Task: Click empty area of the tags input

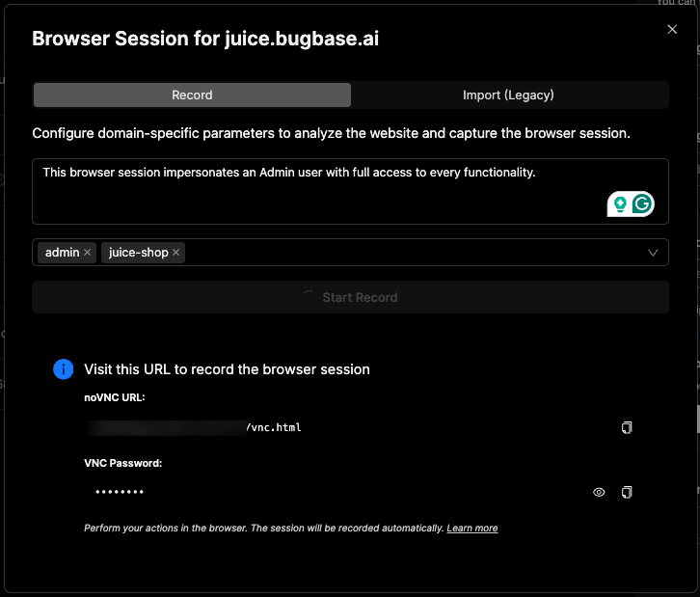Action: tap(405, 253)
